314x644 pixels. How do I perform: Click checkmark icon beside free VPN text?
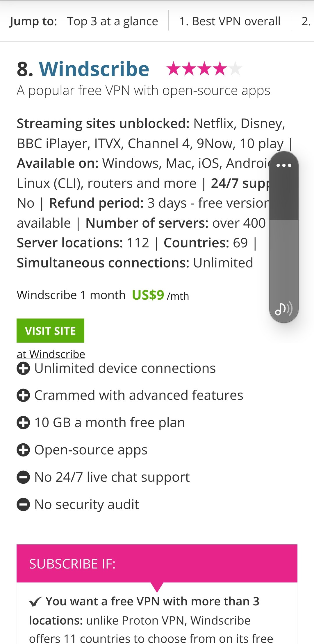(35, 602)
